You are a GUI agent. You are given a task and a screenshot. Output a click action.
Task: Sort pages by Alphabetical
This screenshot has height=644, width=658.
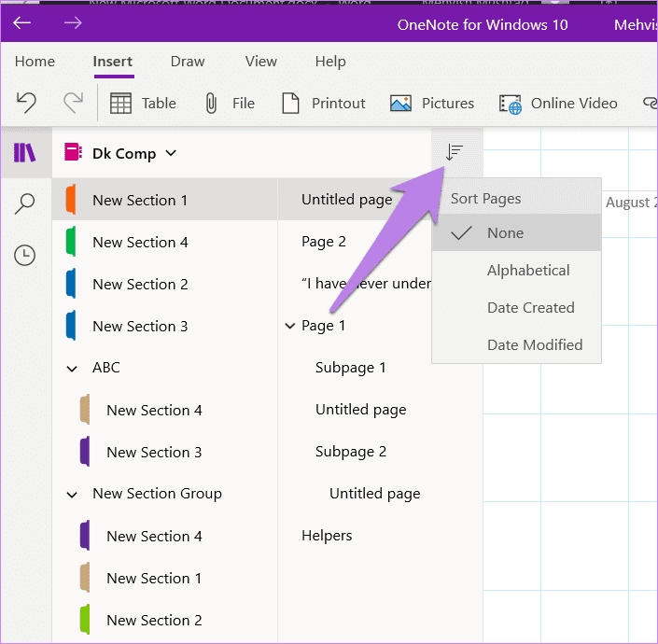click(x=516, y=270)
